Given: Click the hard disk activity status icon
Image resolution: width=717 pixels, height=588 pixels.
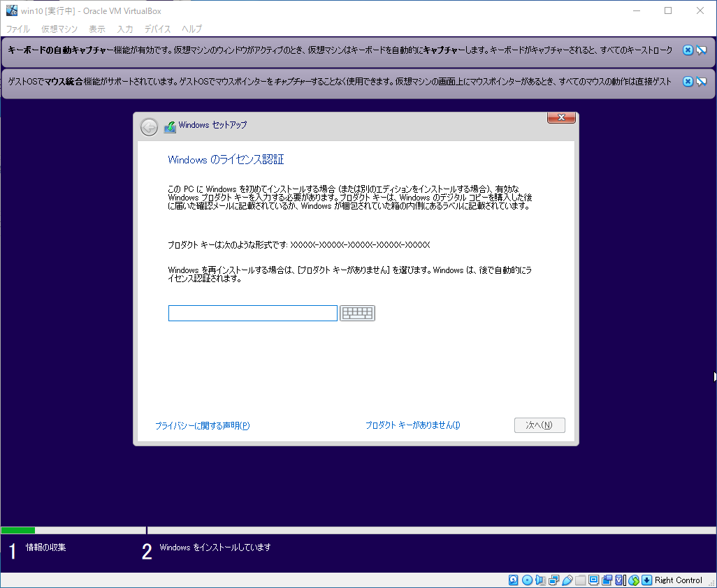Looking at the screenshot, I should (513, 580).
